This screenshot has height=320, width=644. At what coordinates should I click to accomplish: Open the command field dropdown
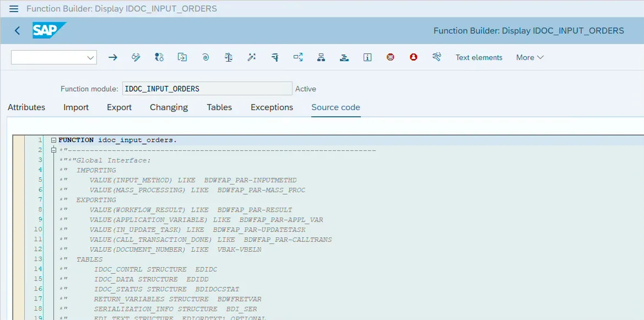pos(90,58)
